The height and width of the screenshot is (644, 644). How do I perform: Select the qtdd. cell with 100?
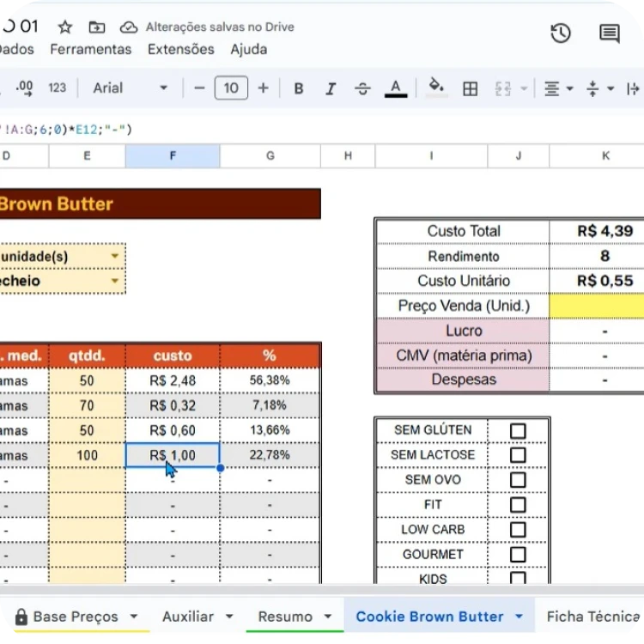87,455
